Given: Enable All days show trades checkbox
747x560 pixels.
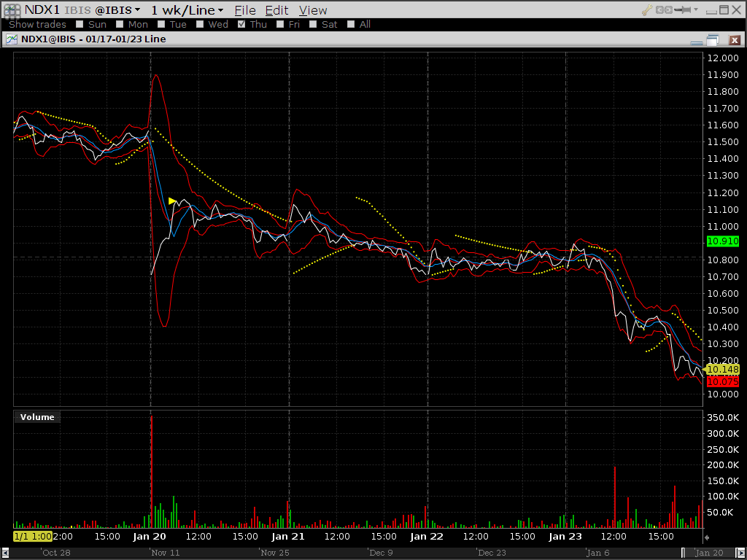Looking at the screenshot, I should [351, 24].
